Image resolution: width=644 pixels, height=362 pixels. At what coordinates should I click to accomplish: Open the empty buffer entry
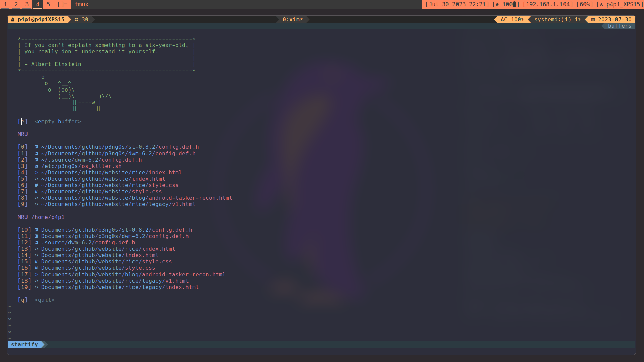58,122
